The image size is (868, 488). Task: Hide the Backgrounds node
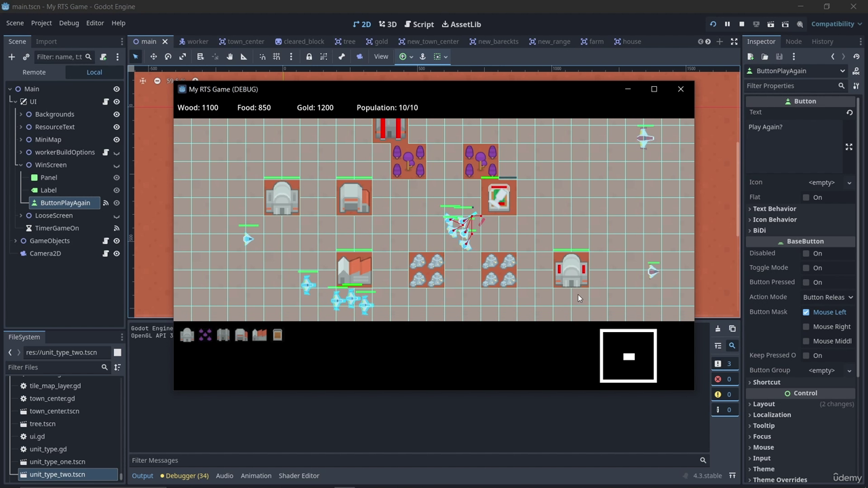click(x=117, y=115)
